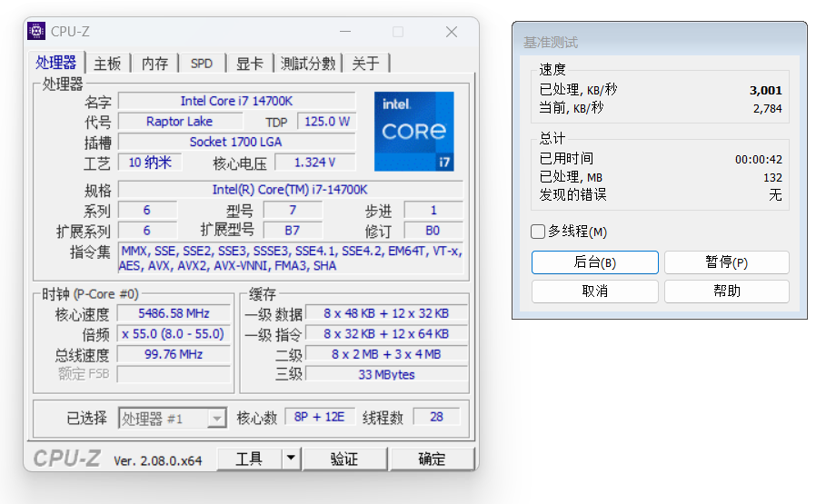Open 帮助 in the benchmark window
Image resolution: width=836 pixels, height=504 pixels.
tap(727, 291)
